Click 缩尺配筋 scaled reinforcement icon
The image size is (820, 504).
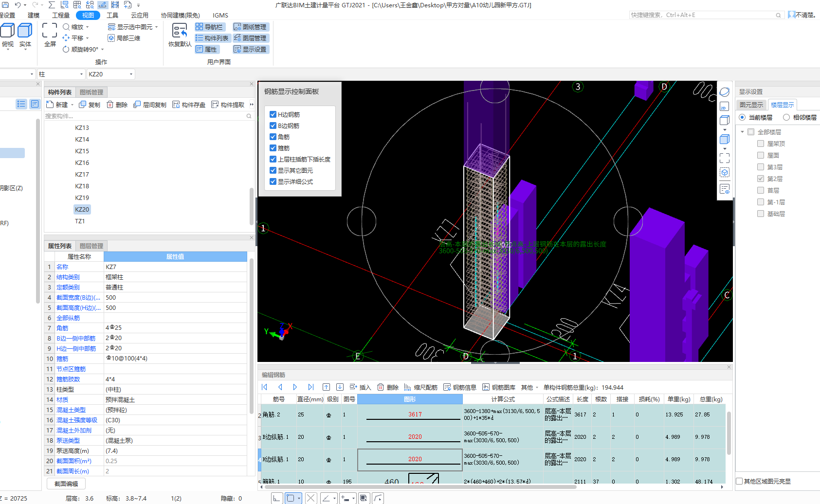[408, 387]
